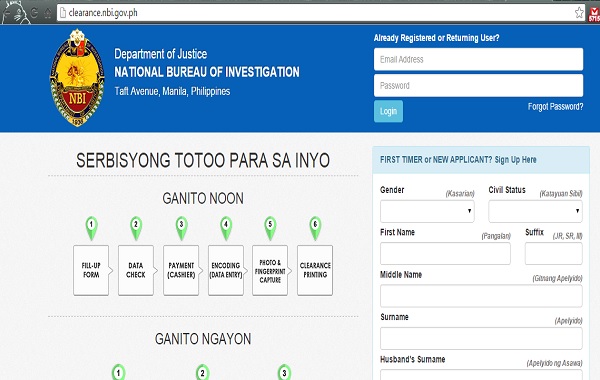Click FIRST TIMER Sign Up Here heading

458,160
